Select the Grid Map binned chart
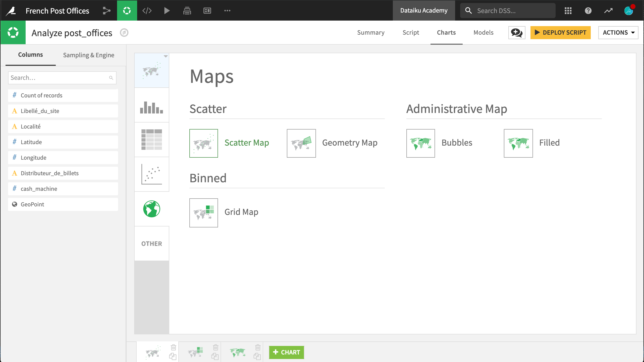 (x=203, y=212)
